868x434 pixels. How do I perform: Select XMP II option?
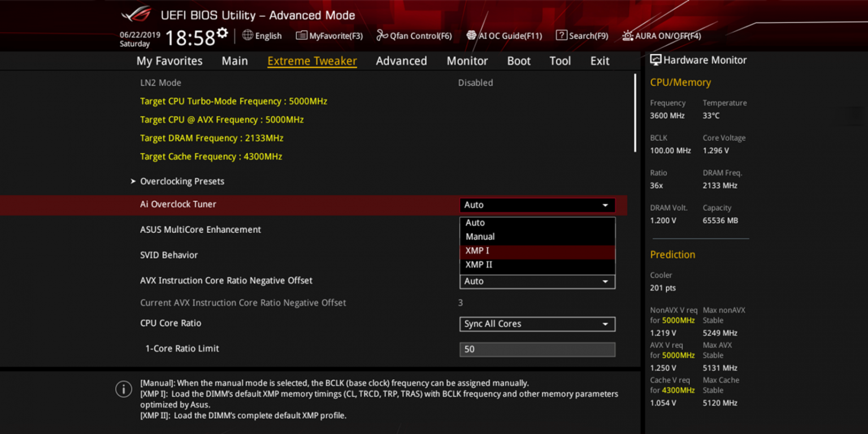coord(537,264)
